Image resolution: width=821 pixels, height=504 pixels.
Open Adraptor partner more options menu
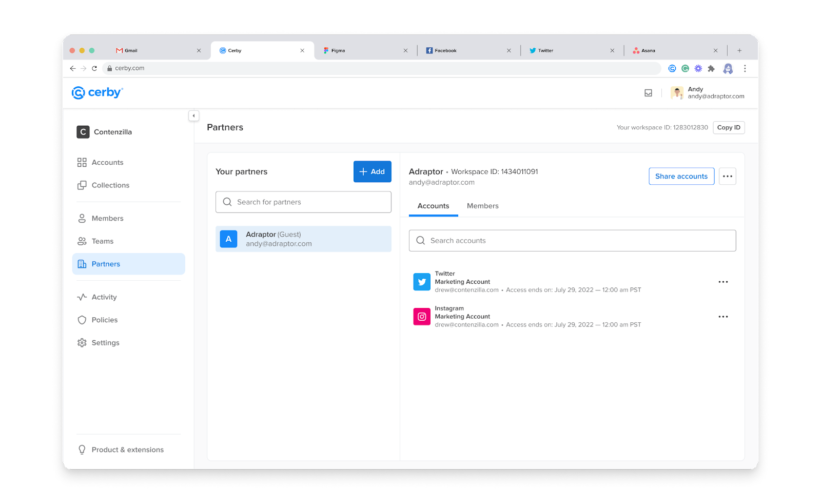pos(728,176)
